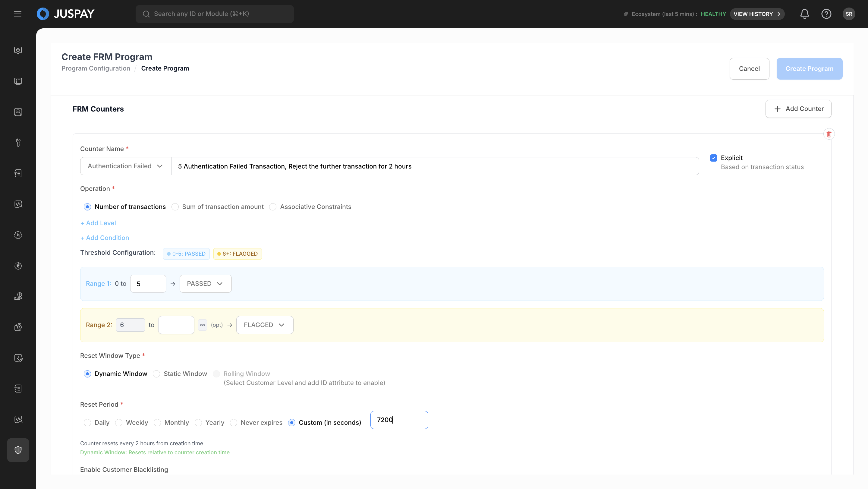Screen dimensions: 868x489
Task: Open the hand holding rupee coin sidebar icon
Action: click(x=18, y=296)
